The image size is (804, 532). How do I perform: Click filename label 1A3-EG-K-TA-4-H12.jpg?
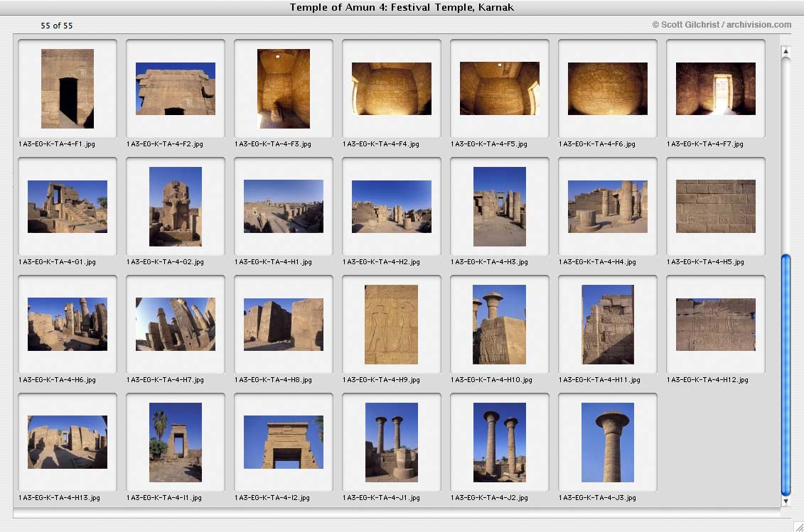click(x=707, y=380)
